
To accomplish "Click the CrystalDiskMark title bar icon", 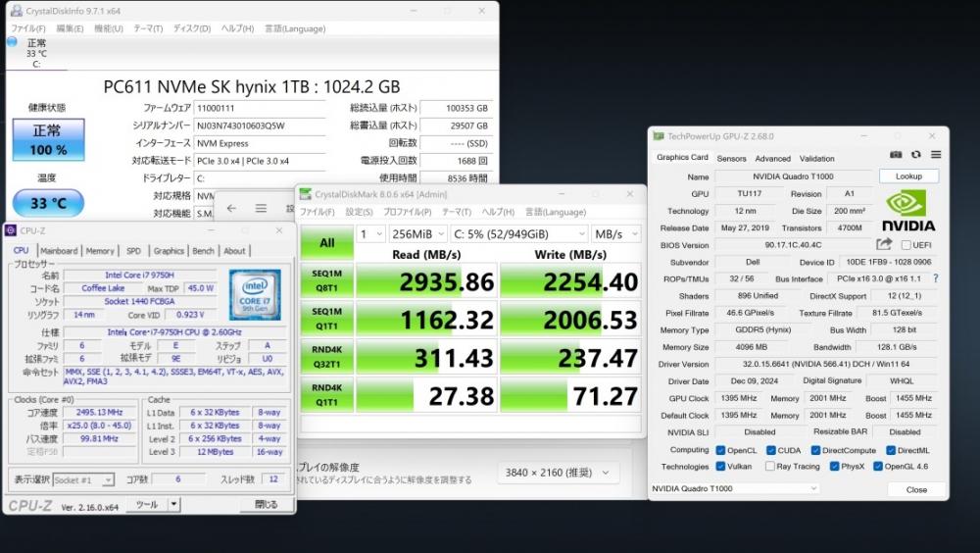I will (305, 194).
